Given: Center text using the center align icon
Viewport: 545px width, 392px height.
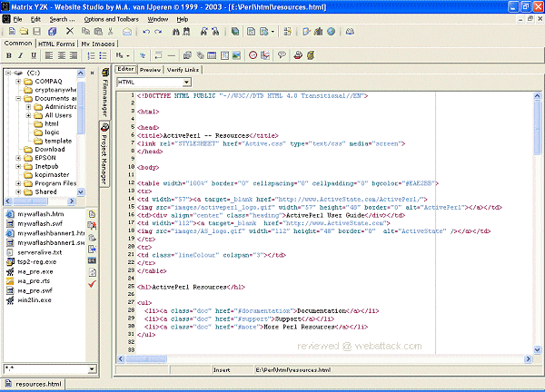Looking at the screenshot, I should [62, 55].
